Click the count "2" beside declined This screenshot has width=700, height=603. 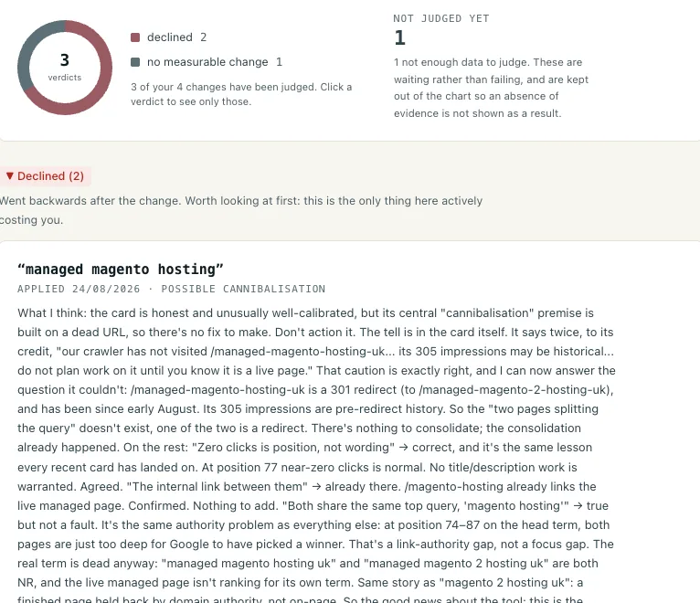click(x=204, y=37)
